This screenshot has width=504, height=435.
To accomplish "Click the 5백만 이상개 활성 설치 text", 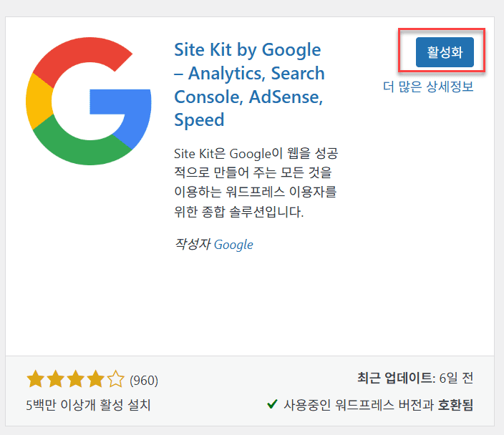I will click(x=88, y=405).
